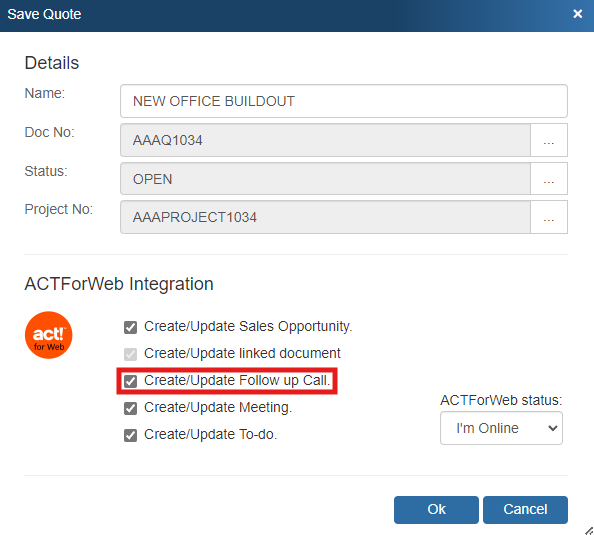The width and height of the screenshot is (594, 535).
Task: Open the Status ellipsis picker button
Action: pos(549,179)
